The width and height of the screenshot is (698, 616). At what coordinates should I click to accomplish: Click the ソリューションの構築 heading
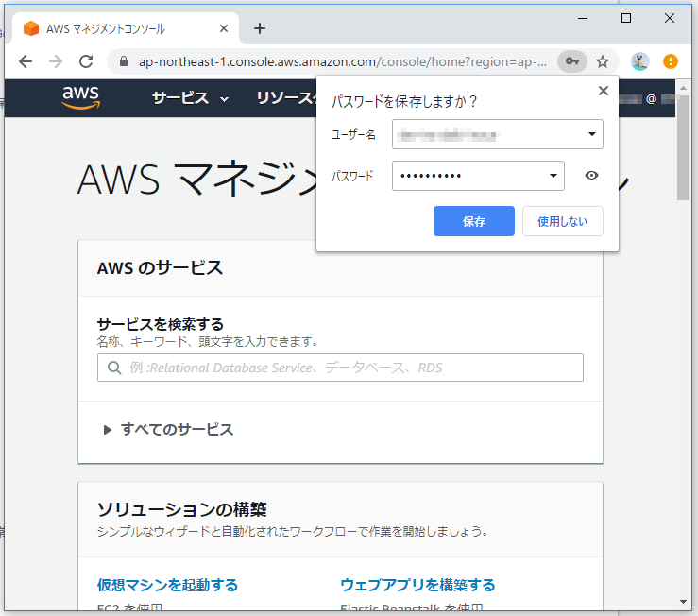(181, 509)
